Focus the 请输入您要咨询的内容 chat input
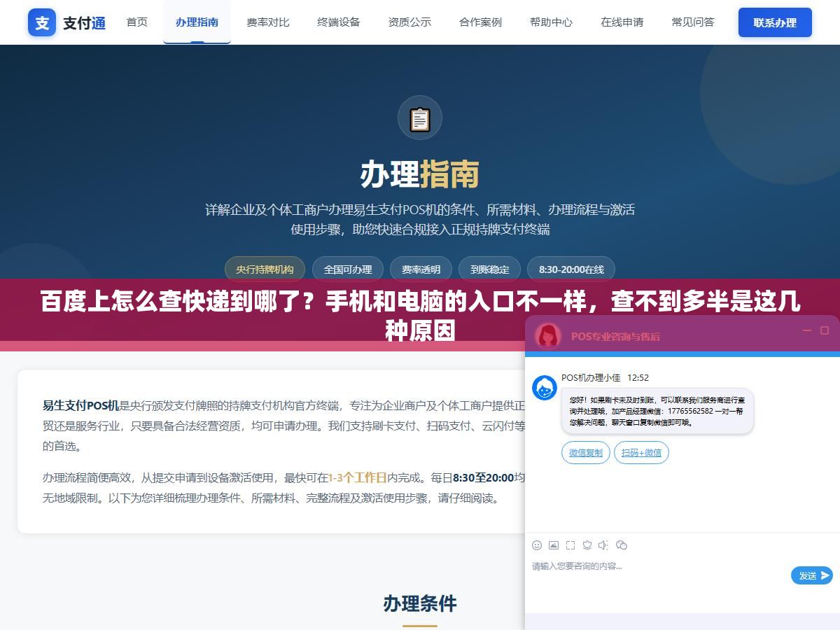 click(658, 575)
